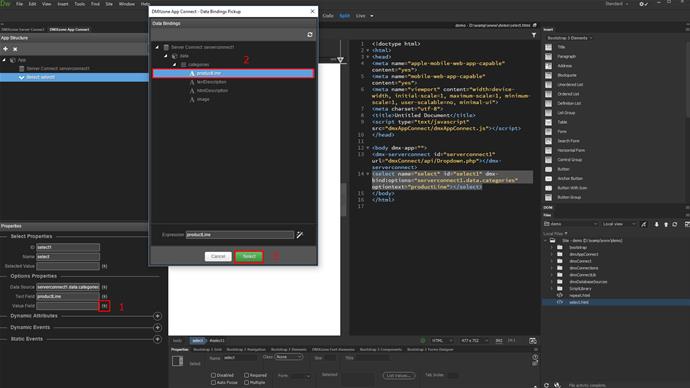
Task: Insert a Search Form from Insert panel
Action: (568, 141)
